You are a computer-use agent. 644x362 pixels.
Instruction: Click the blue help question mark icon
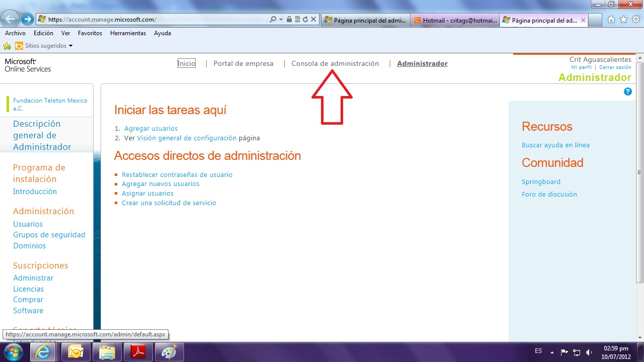coord(628,92)
